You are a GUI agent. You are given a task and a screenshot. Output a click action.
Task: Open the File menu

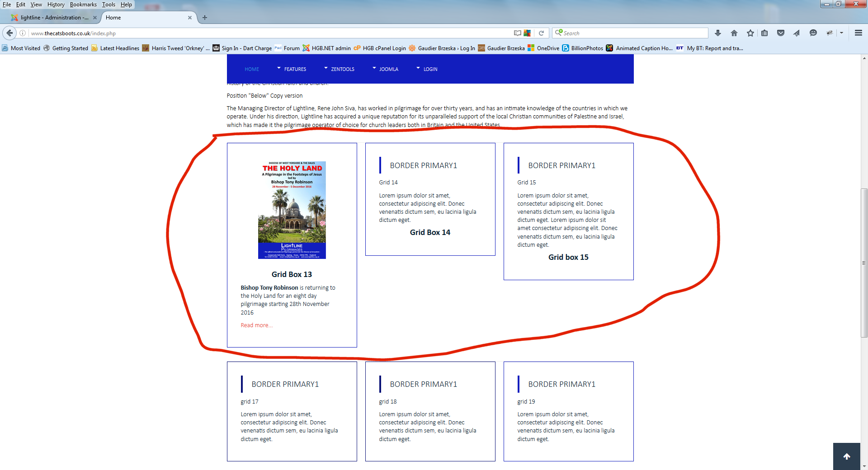coord(7,5)
